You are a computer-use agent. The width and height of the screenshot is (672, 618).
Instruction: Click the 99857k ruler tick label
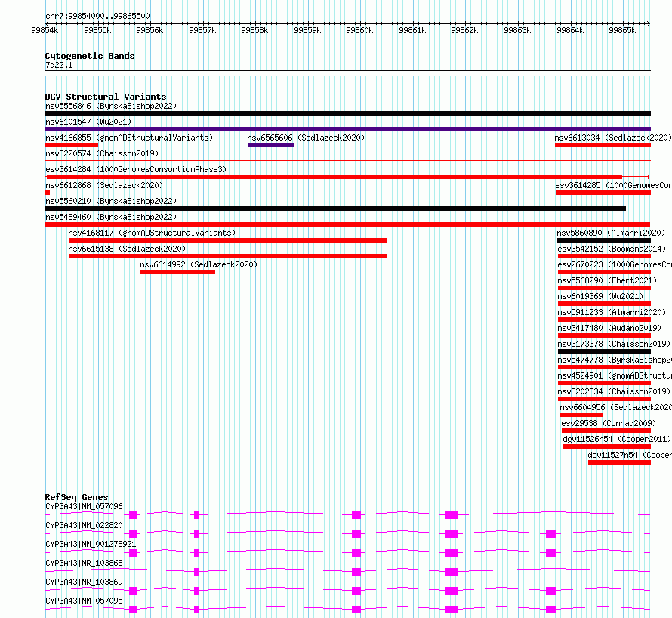coord(202,30)
